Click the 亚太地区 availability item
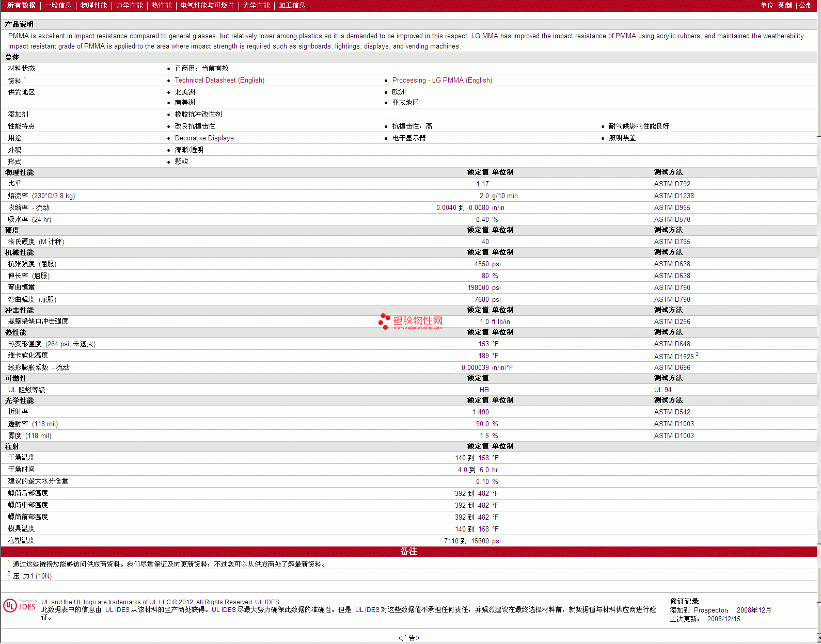Screen dimensions: 821x644 pyautogui.click(x=405, y=102)
